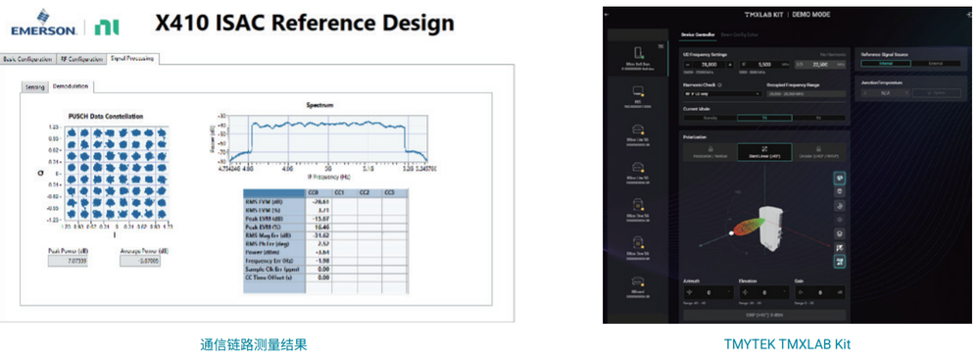Click the EIRP readout bar
This screenshot has height=364, width=980.
pos(764,315)
